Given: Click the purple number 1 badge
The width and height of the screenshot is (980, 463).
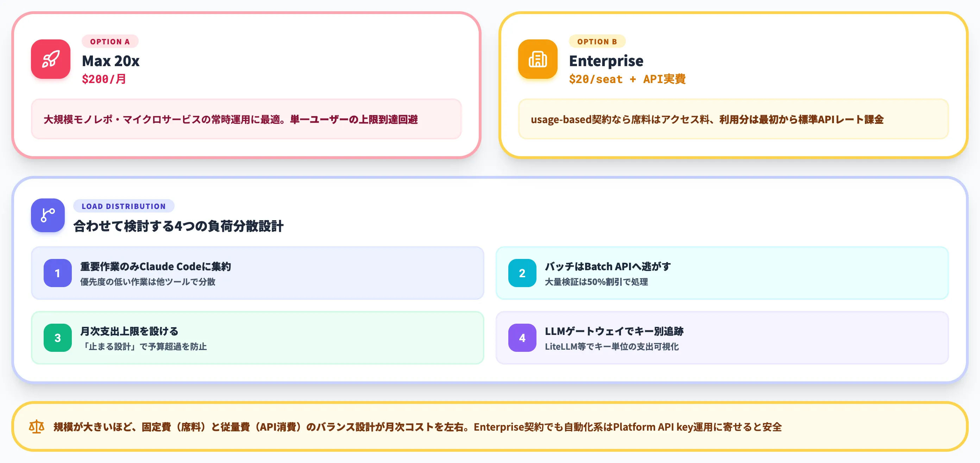Looking at the screenshot, I should (57, 273).
